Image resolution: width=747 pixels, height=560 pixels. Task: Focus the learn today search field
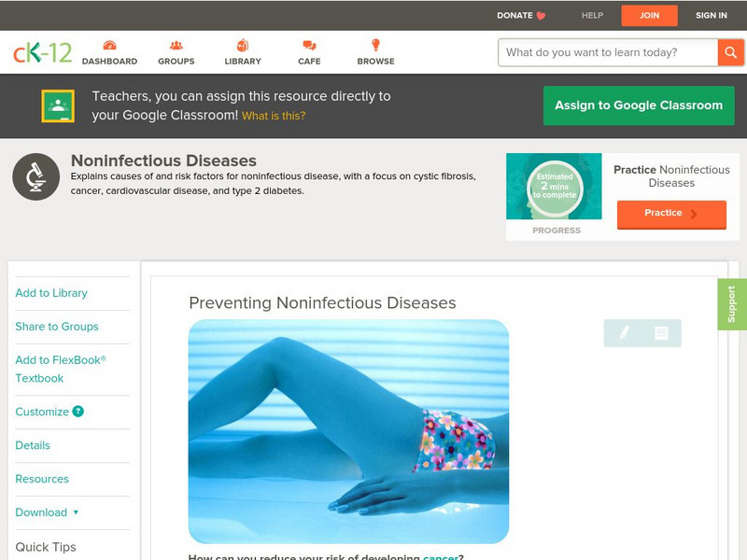(x=608, y=52)
